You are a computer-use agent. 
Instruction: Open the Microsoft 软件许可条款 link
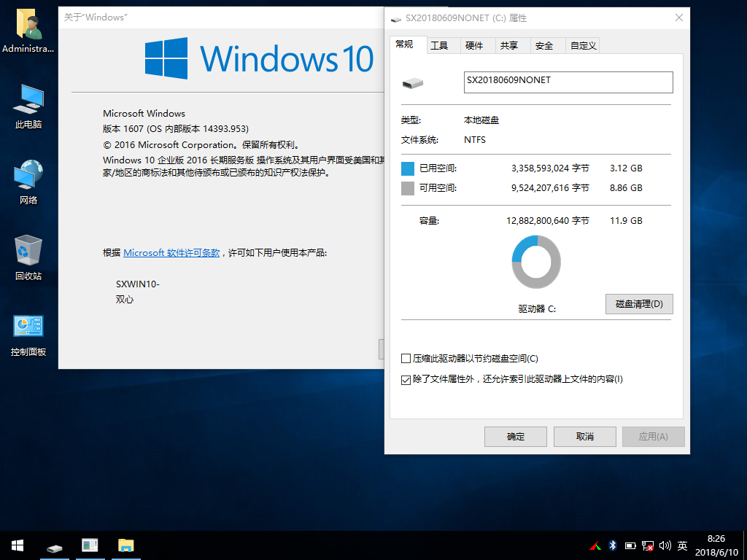(x=171, y=253)
